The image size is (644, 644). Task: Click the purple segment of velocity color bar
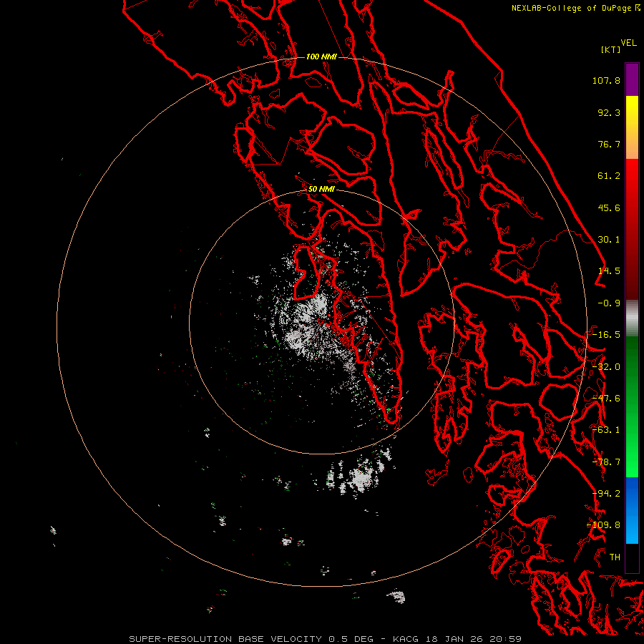(632, 79)
